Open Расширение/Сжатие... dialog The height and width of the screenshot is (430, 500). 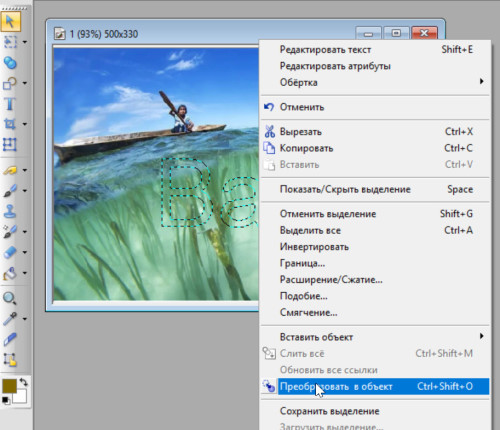pyautogui.click(x=375, y=279)
